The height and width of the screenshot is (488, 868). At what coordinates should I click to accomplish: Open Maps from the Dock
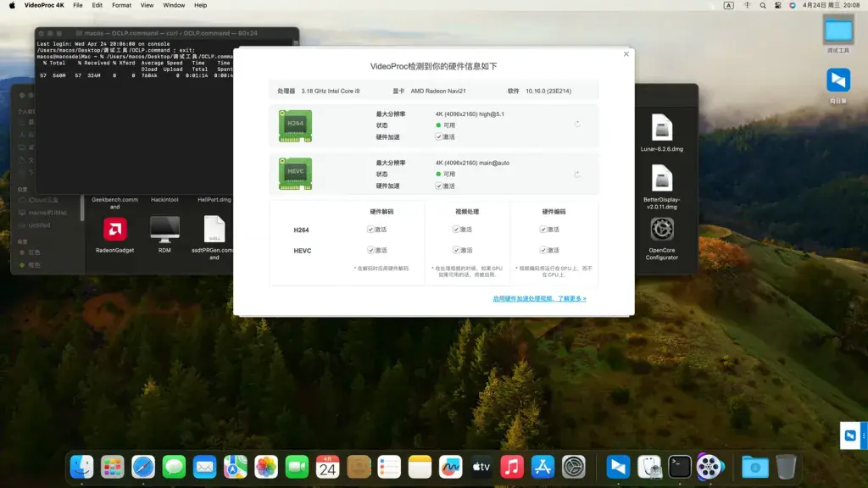[236, 467]
